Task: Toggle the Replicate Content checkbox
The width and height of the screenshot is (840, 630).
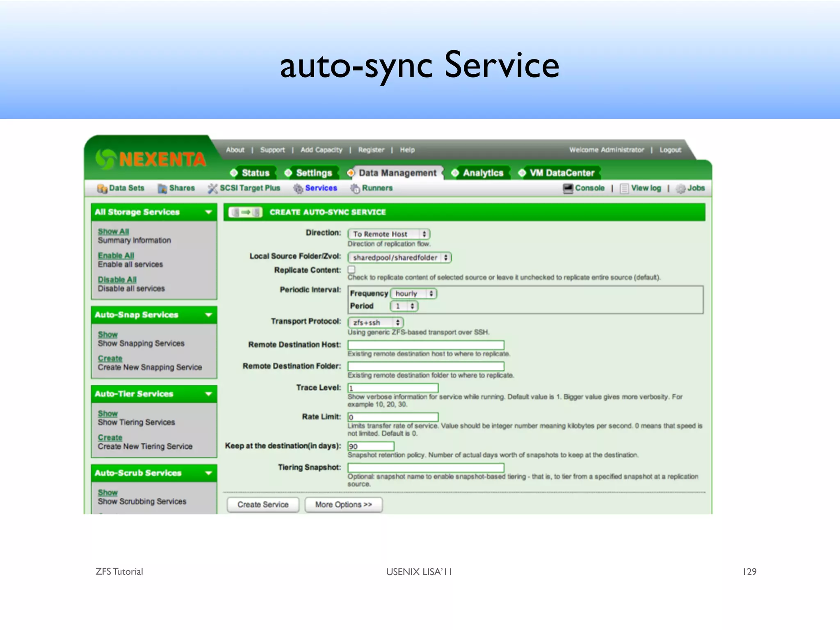Action: pos(352,269)
